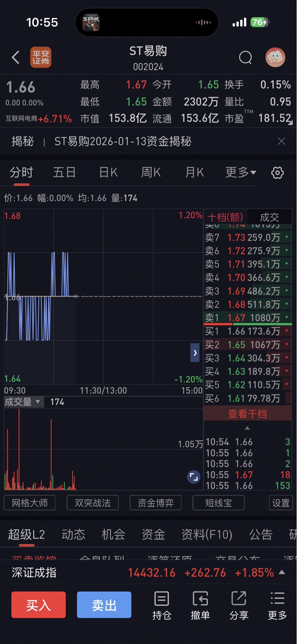297x644 pixels.
Task: Open fullscreen chart icon
Action: click(194, 477)
